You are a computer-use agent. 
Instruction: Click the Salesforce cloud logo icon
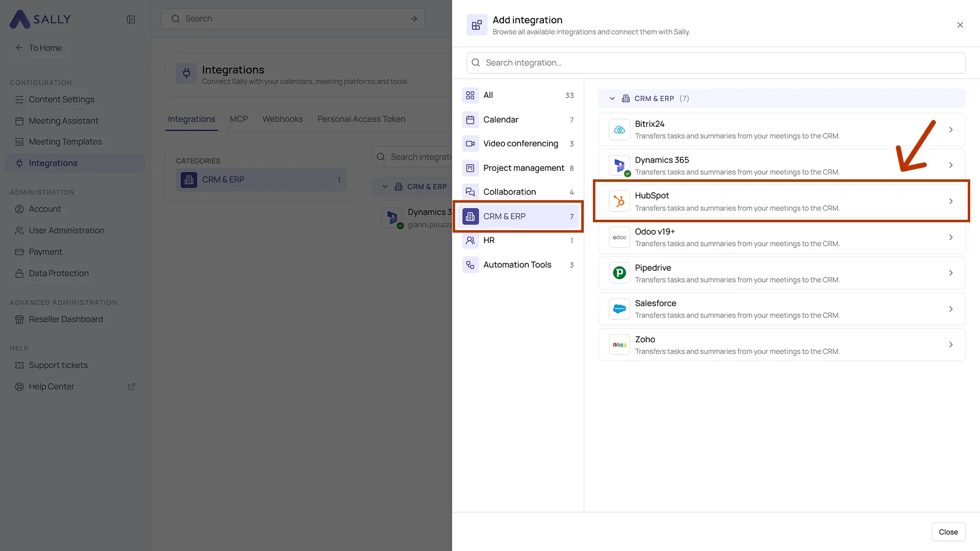[x=619, y=309]
